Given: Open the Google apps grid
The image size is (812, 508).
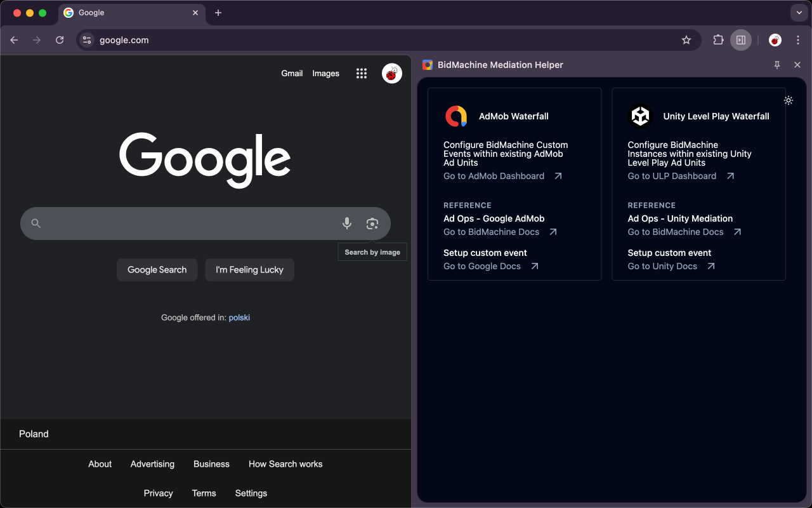Looking at the screenshot, I should click(362, 74).
